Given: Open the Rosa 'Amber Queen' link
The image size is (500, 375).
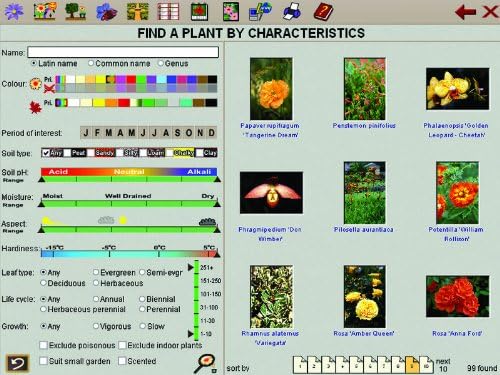Looking at the screenshot, I should pyautogui.click(x=364, y=333).
